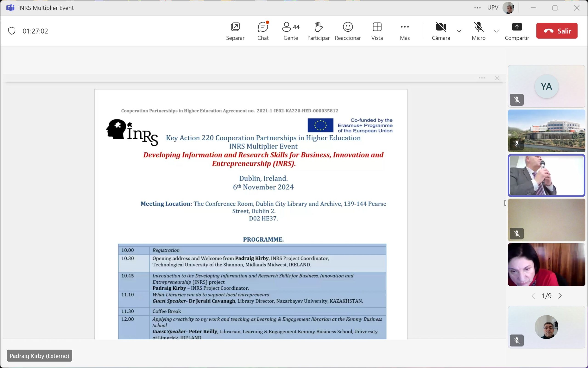Click the UPV profile avatar
Image resolution: width=588 pixels, height=368 pixels.
(x=508, y=8)
